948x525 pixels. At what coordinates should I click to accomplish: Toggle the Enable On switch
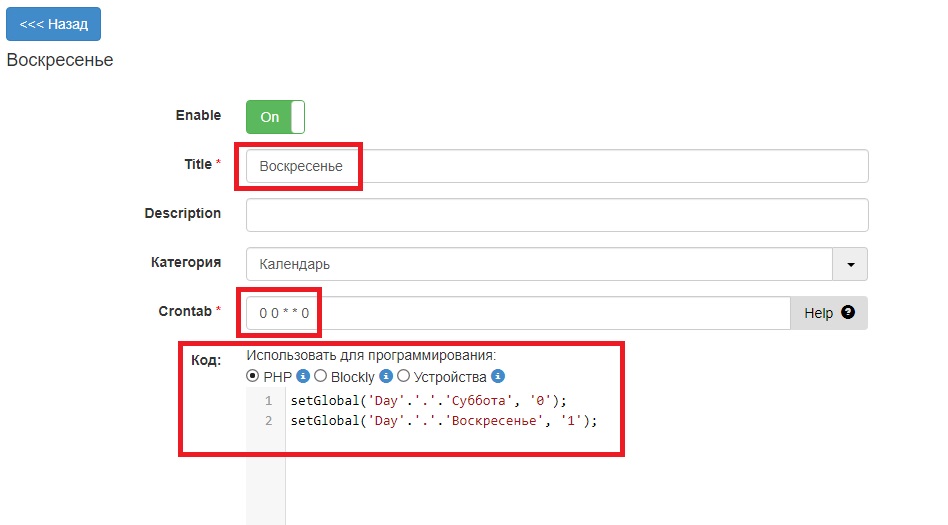pos(275,117)
